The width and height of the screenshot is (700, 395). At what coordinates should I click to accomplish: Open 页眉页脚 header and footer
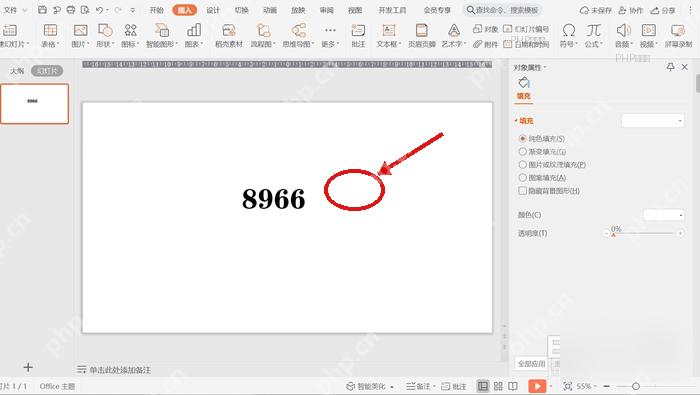click(x=421, y=36)
